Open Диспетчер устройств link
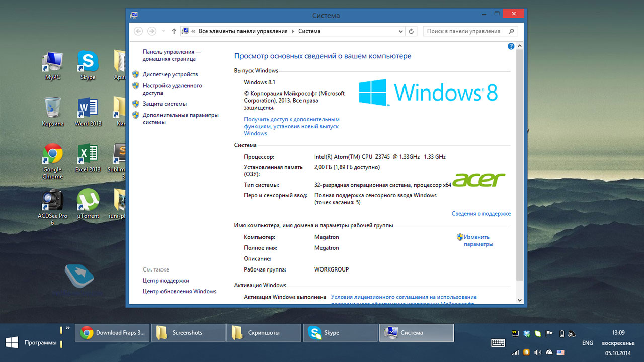The height and width of the screenshot is (362, 644). point(170,74)
